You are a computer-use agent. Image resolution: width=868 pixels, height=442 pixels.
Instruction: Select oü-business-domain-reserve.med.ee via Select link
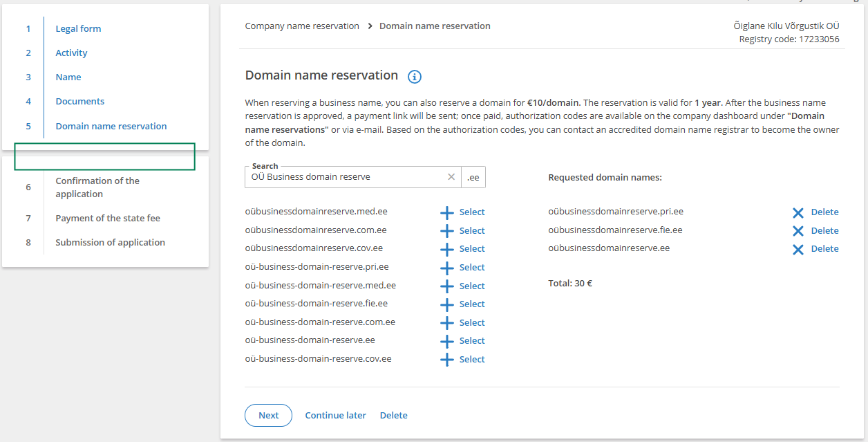tap(472, 286)
